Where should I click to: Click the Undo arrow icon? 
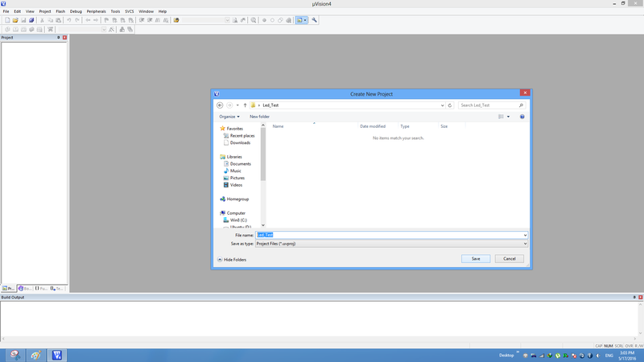pos(68,20)
